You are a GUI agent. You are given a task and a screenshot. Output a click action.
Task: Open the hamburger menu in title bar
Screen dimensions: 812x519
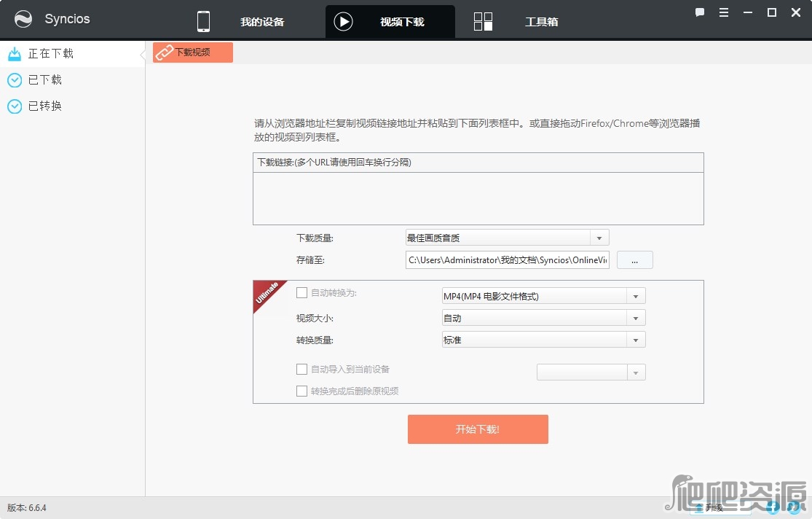[724, 12]
